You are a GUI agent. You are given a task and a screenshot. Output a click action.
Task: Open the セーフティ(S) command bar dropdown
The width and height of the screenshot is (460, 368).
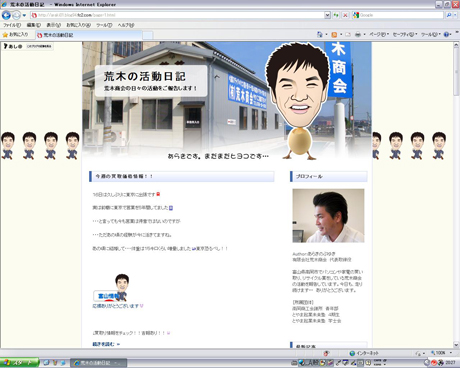(405, 34)
